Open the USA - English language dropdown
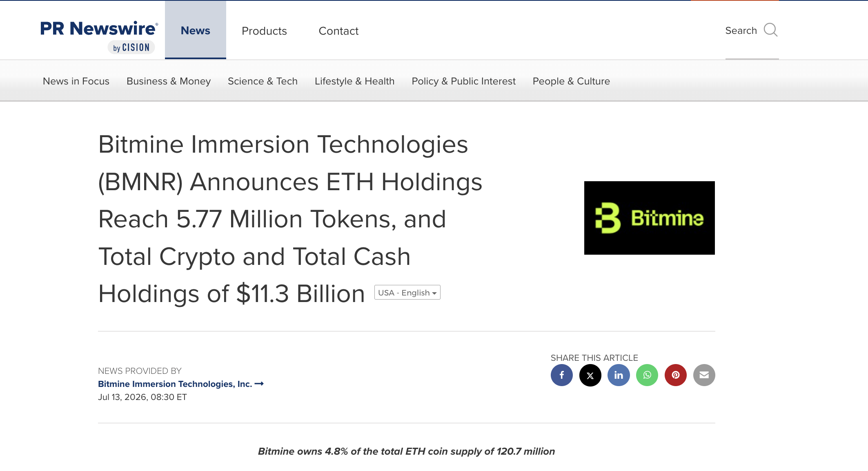 point(407,293)
